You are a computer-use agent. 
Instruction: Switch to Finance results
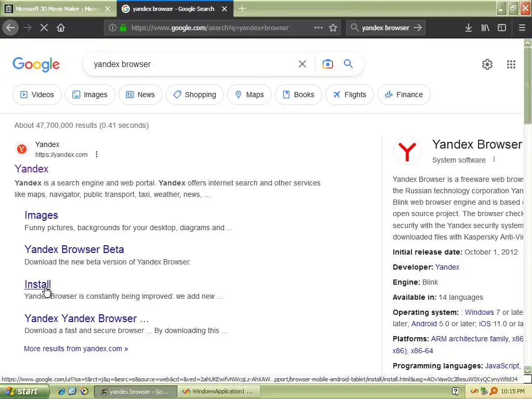pyautogui.click(x=404, y=95)
